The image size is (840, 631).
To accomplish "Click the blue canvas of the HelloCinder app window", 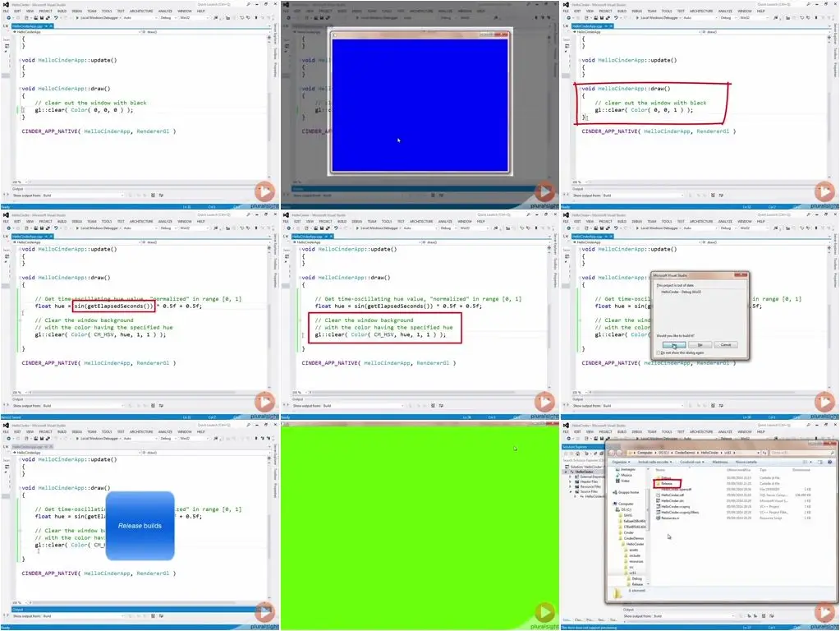I will point(420,105).
